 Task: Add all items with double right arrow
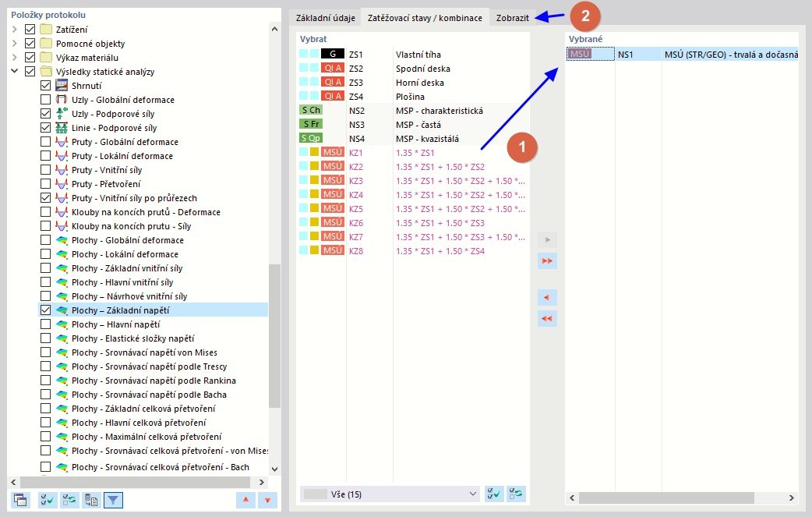point(547,260)
